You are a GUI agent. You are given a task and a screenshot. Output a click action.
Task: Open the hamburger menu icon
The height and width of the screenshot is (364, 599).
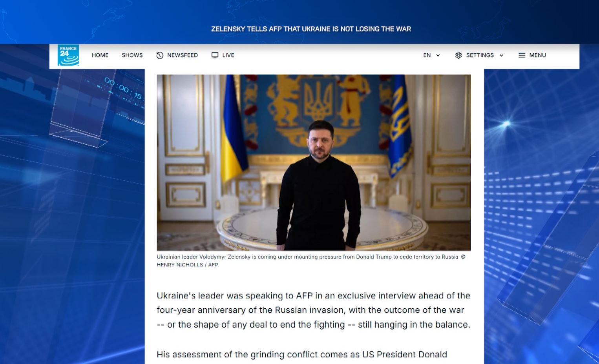pyautogui.click(x=522, y=55)
